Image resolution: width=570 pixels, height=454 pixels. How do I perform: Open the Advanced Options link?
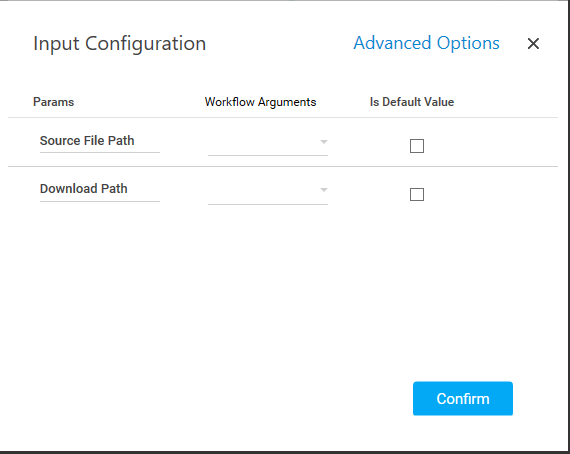click(426, 43)
